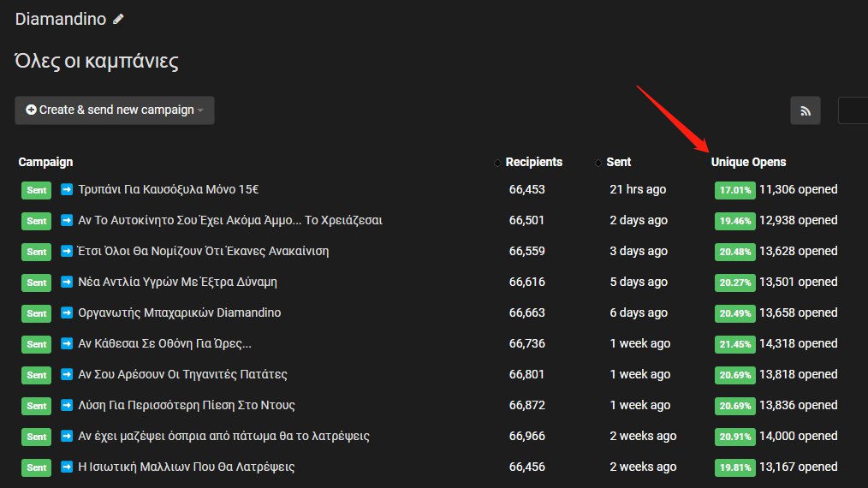Sort the table by Recipients column

533,162
